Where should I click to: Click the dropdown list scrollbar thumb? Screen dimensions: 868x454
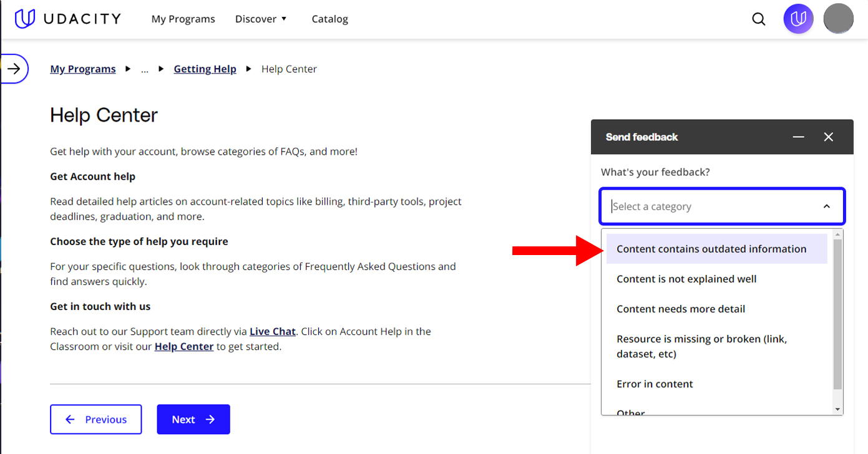[837, 314]
